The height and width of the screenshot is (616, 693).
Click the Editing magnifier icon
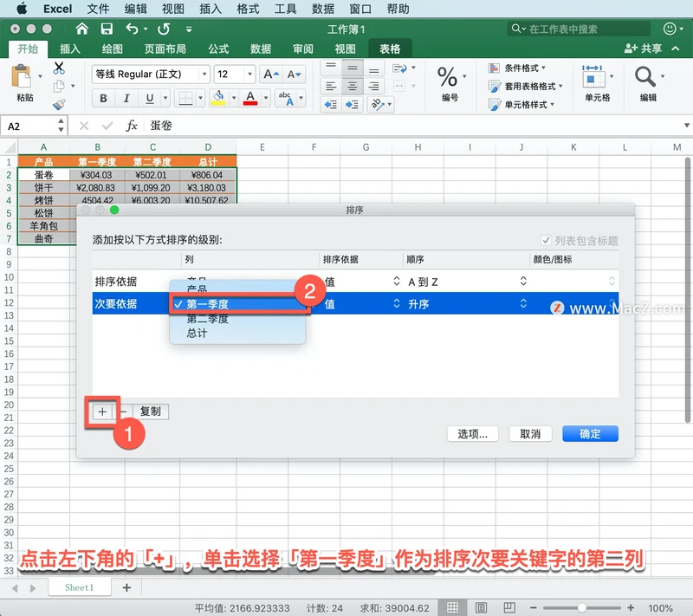644,77
